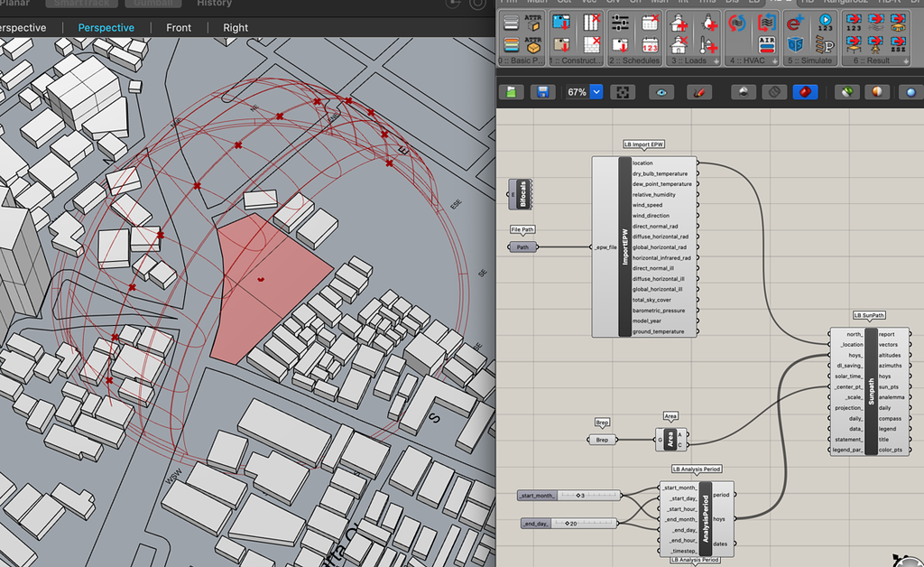
Task: Click the Path file path parameter node
Action: click(522, 246)
